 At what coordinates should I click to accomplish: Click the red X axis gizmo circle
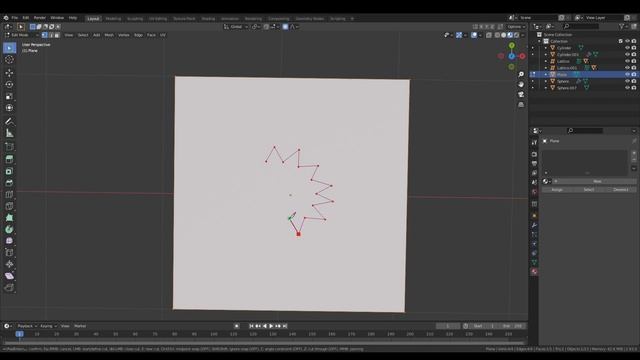522,56
